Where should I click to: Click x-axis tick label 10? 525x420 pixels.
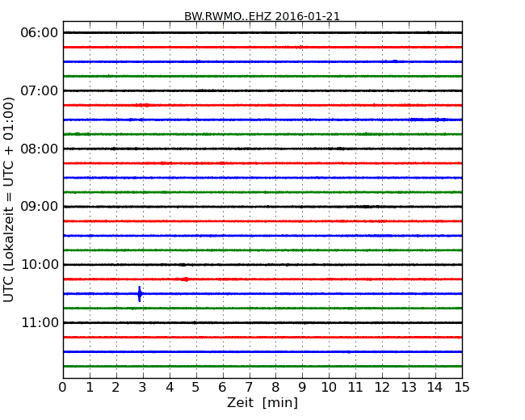329,387
